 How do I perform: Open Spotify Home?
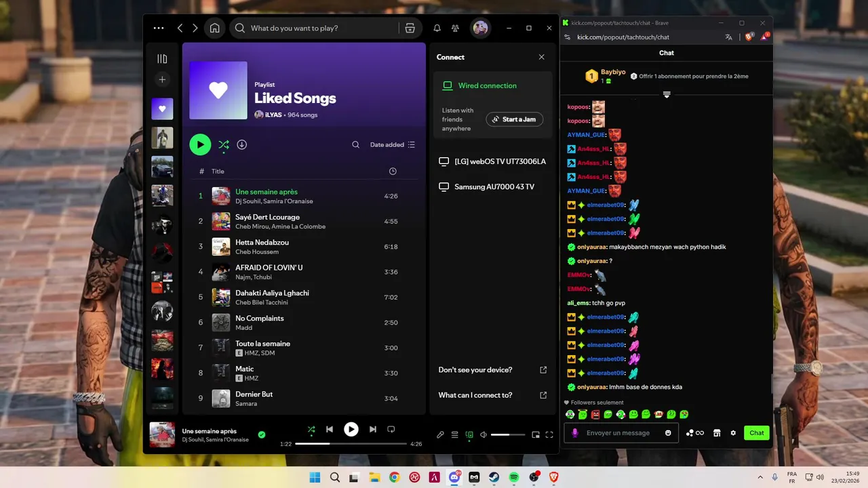click(215, 28)
